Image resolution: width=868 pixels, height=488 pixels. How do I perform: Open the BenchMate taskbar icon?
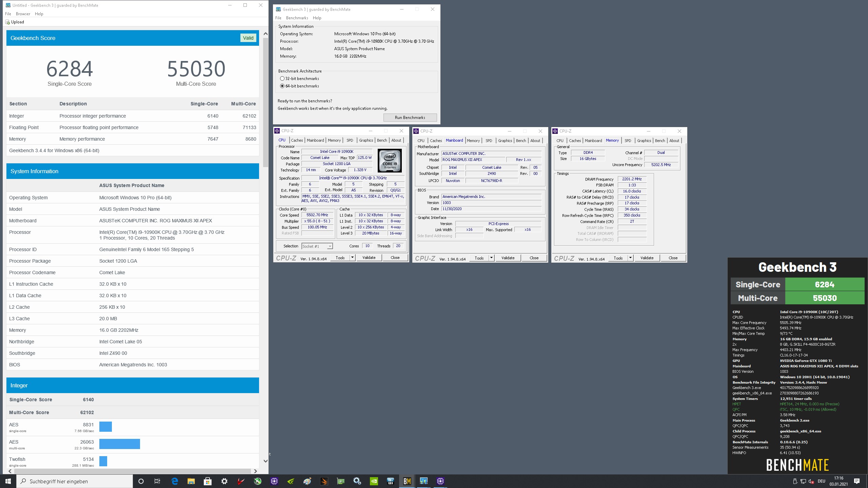tap(407, 481)
